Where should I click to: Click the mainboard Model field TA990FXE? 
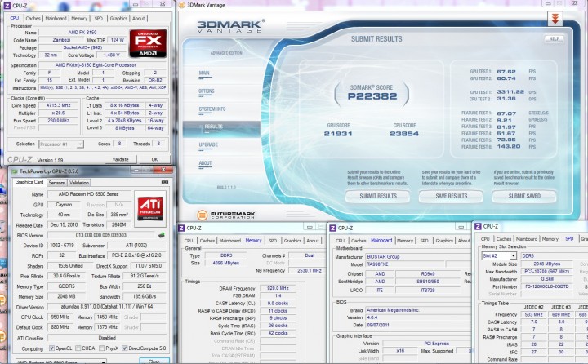coord(404,264)
